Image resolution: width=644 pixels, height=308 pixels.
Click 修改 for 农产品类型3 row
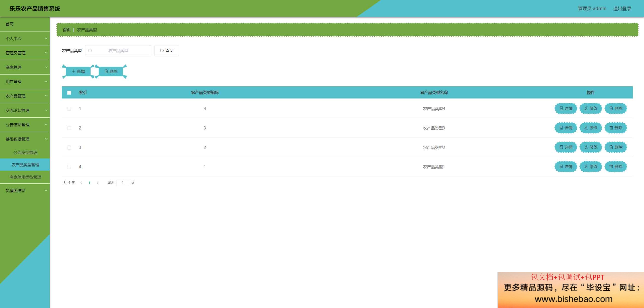click(591, 128)
